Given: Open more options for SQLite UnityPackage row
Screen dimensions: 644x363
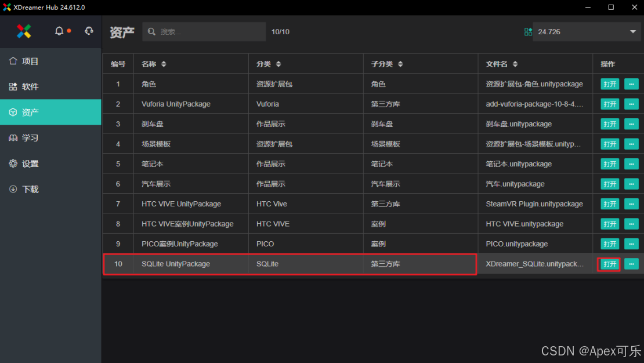Looking at the screenshot, I should tap(631, 264).
